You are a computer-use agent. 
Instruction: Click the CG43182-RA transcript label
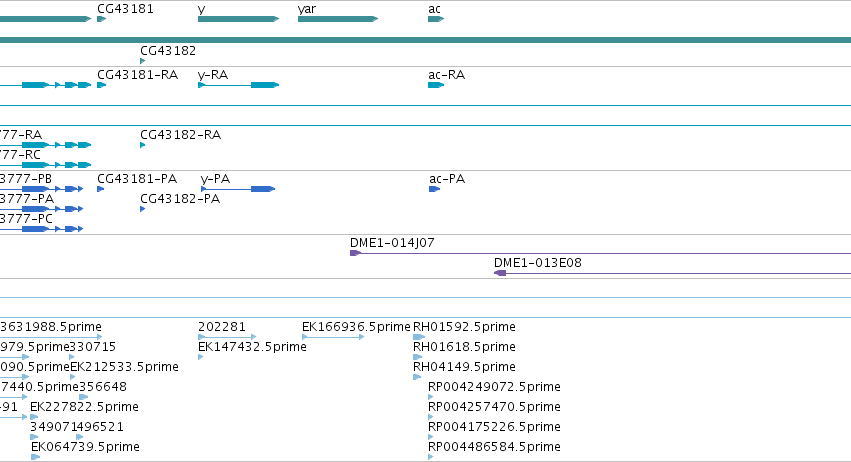[180, 135]
